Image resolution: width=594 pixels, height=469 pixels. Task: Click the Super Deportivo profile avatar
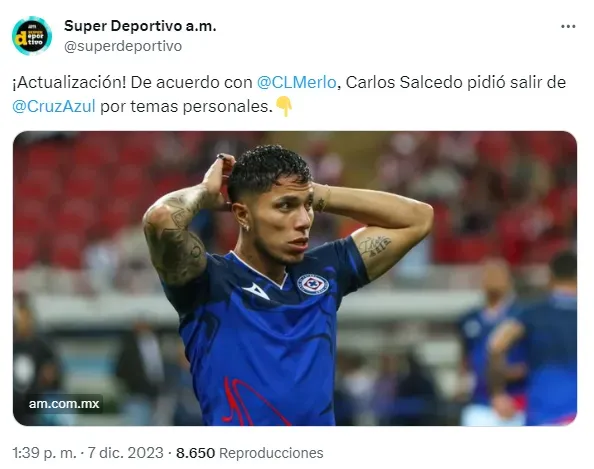click(32, 36)
